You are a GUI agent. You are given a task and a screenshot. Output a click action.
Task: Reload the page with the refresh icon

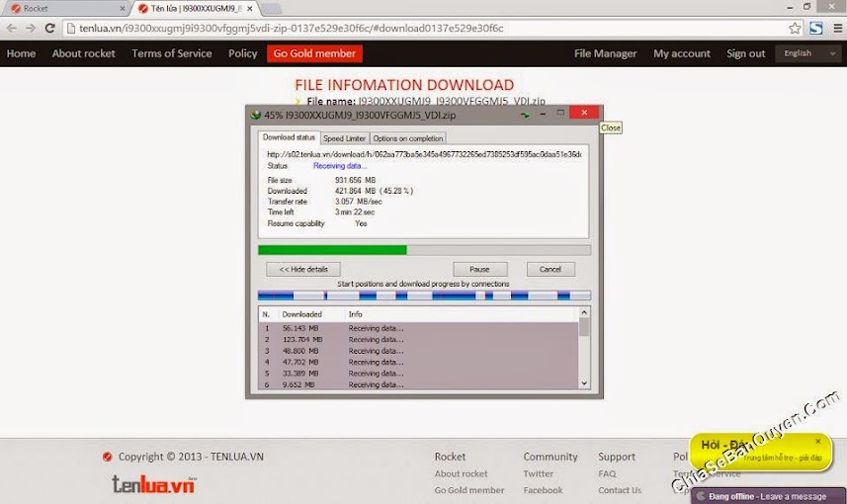click(x=49, y=28)
